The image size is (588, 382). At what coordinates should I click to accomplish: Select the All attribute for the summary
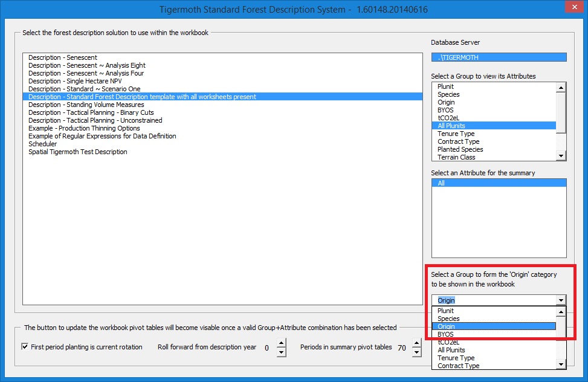pyautogui.click(x=499, y=183)
